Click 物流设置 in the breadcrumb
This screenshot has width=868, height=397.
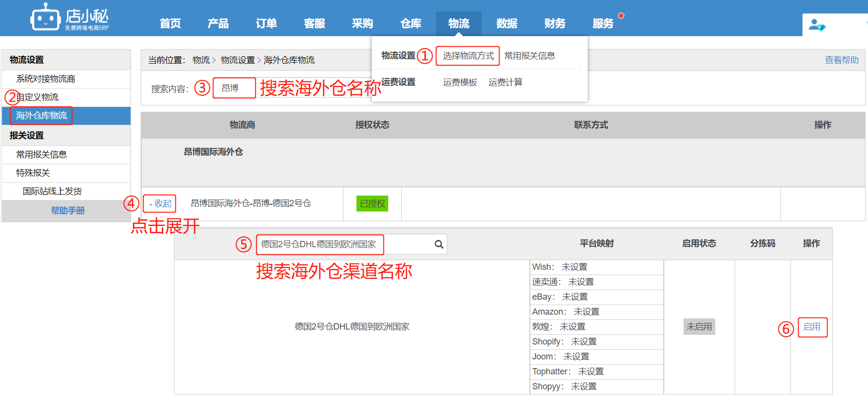click(238, 60)
